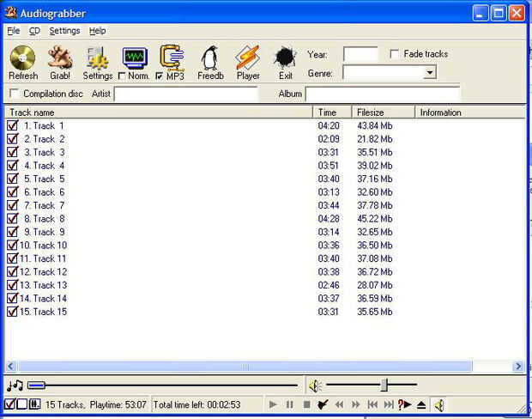532x419 pixels.
Task: Click the playback position slider handle
Action: 36,386
